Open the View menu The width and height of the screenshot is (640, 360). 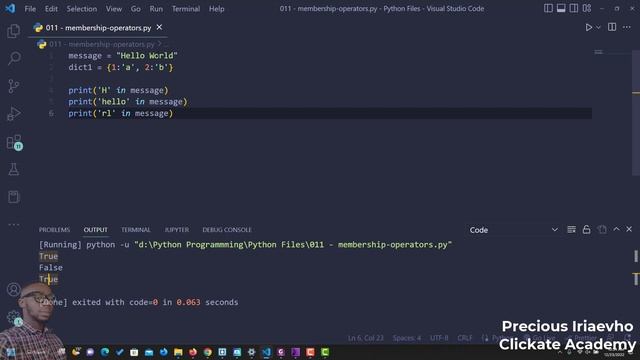[x=114, y=9]
